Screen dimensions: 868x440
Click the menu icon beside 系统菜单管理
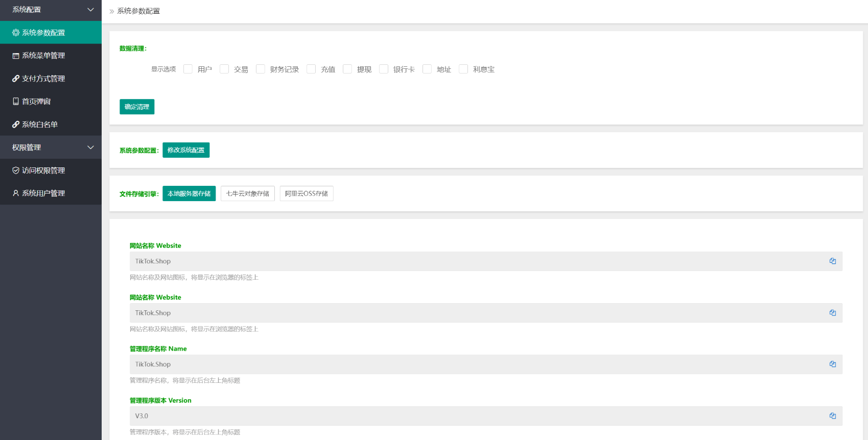[x=16, y=56]
